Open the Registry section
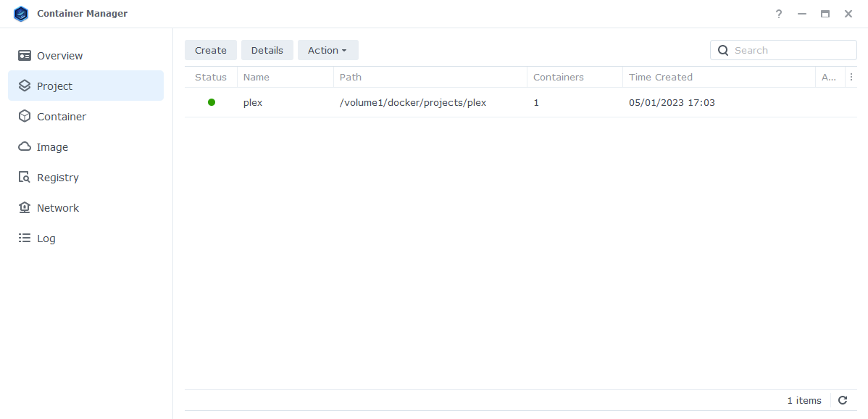This screenshot has width=868, height=419. (59, 177)
